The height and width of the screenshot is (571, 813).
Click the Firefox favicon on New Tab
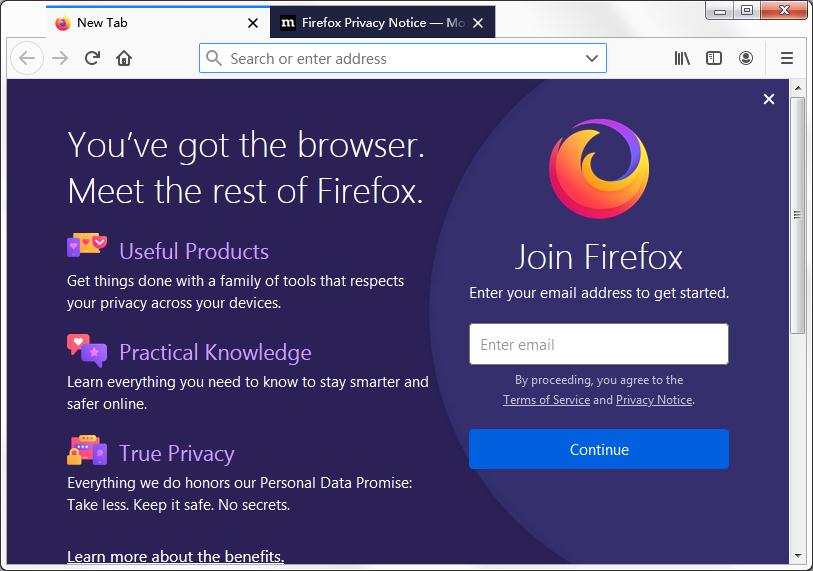[x=63, y=23]
